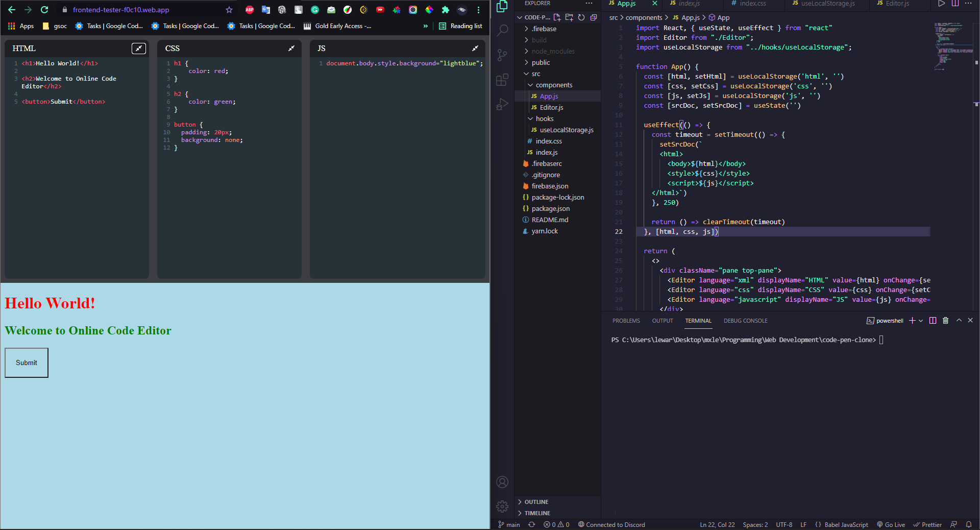Open the Source Control view
Screen dimensions: 980x530
point(502,55)
